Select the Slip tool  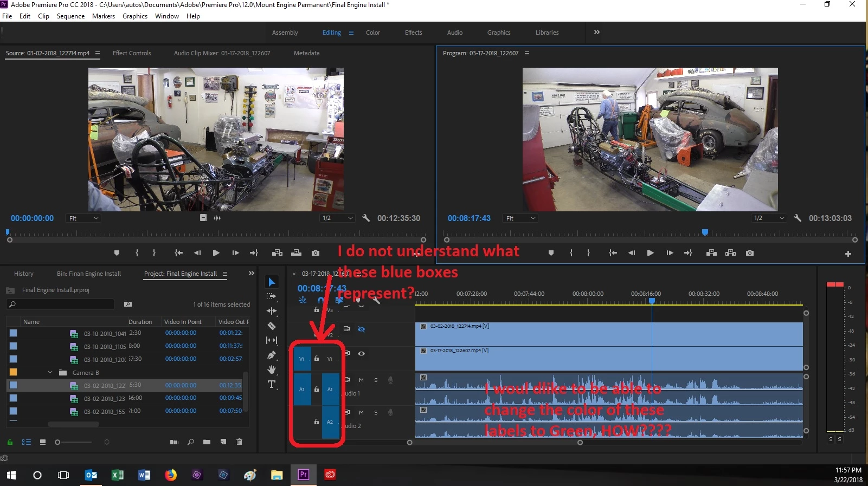[272, 340]
